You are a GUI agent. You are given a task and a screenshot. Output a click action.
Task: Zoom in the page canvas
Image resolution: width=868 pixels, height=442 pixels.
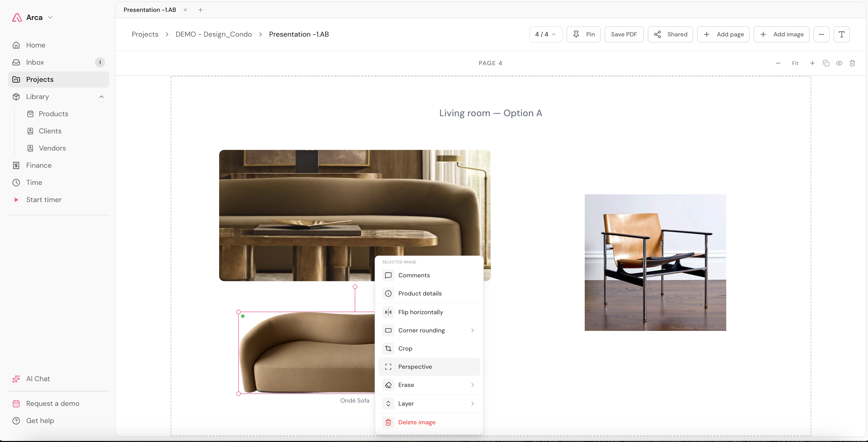(x=812, y=63)
